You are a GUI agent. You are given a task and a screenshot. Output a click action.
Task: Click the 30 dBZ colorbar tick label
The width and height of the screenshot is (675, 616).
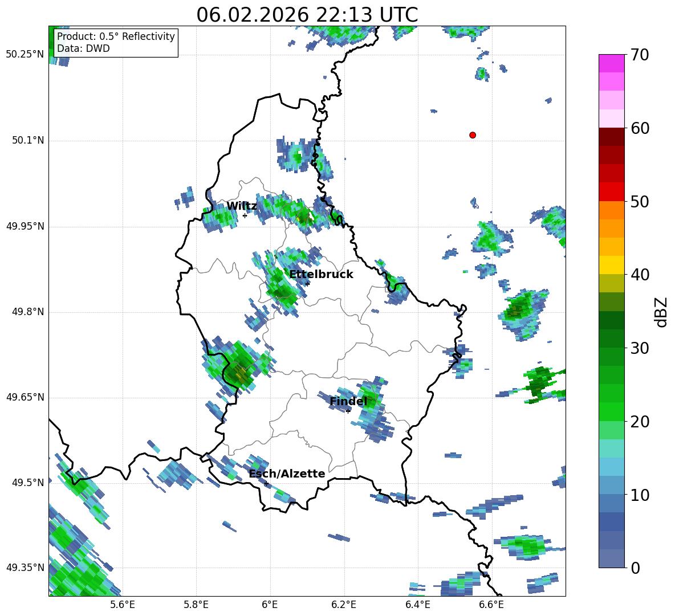pyautogui.click(x=640, y=348)
